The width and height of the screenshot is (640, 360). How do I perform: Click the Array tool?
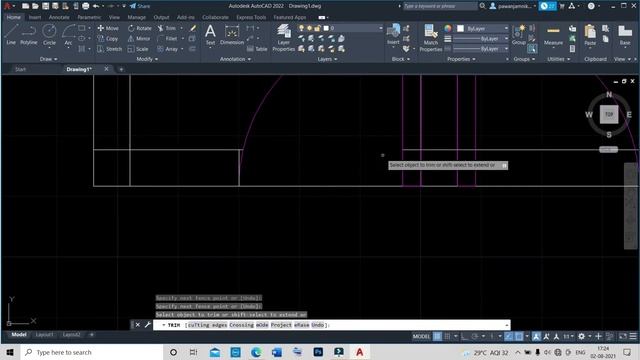click(x=168, y=49)
